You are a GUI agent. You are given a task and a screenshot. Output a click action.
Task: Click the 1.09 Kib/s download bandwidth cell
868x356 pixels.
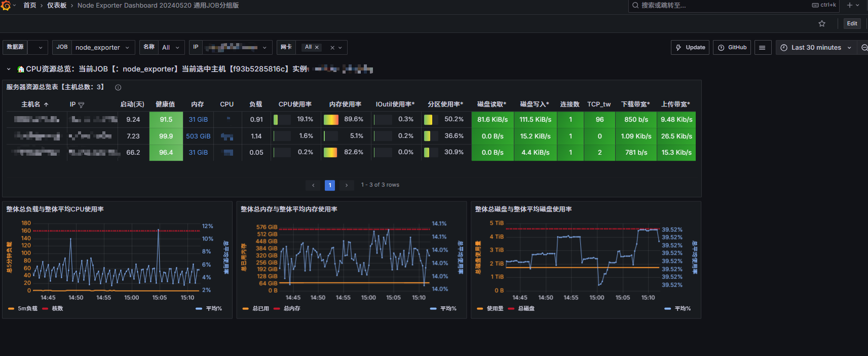pos(636,136)
